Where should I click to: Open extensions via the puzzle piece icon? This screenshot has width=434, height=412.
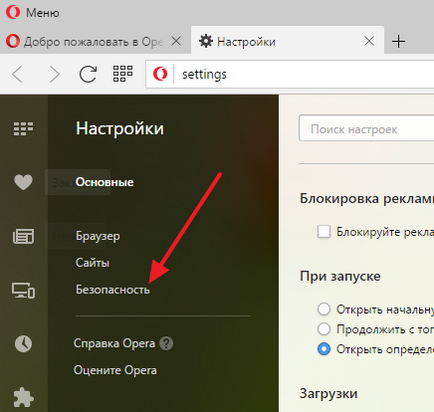pos(23,397)
